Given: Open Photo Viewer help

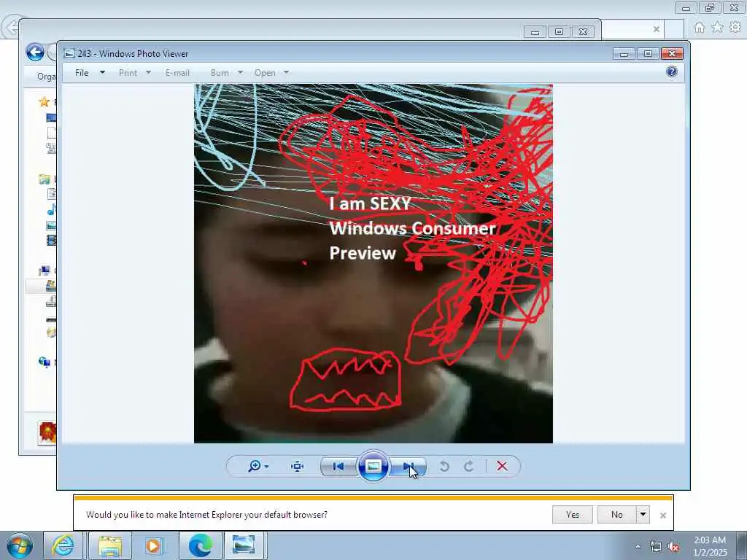Looking at the screenshot, I should (x=672, y=72).
